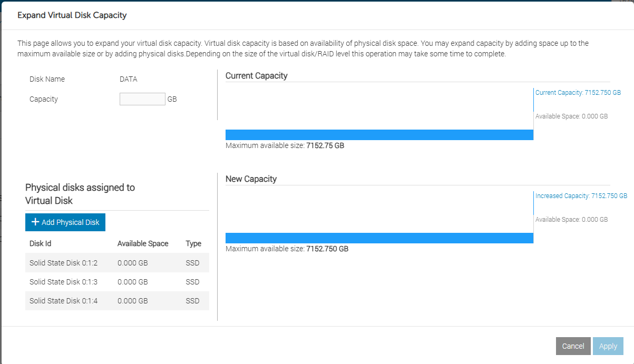The width and height of the screenshot is (634, 364).
Task: Click the Expand Virtual Disk Capacity title
Action: (72, 15)
